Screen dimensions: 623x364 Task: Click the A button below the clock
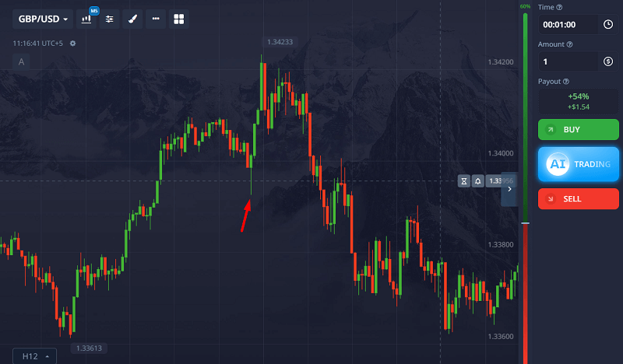(x=21, y=62)
